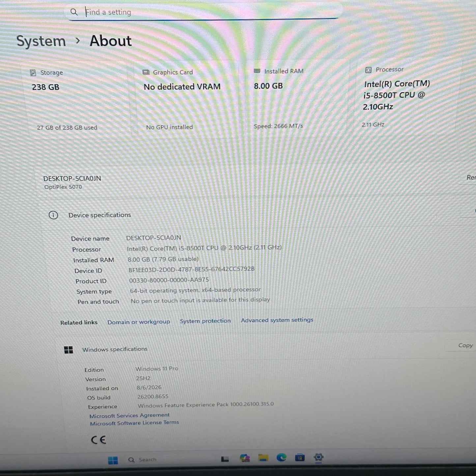Click 27 GB of 238 GB used text
This screenshot has width=476, height=476.
[67, 127]
